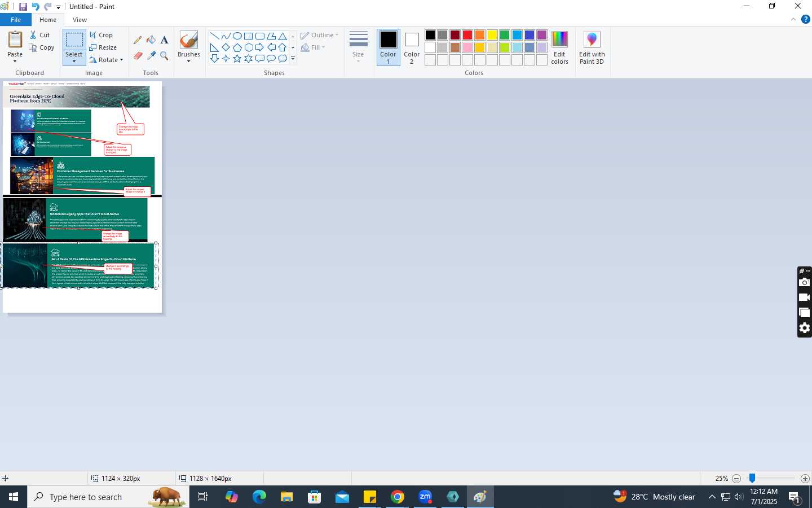Choose the Line shape
This screenshot has width=812, height=508.
coord(214,36)
